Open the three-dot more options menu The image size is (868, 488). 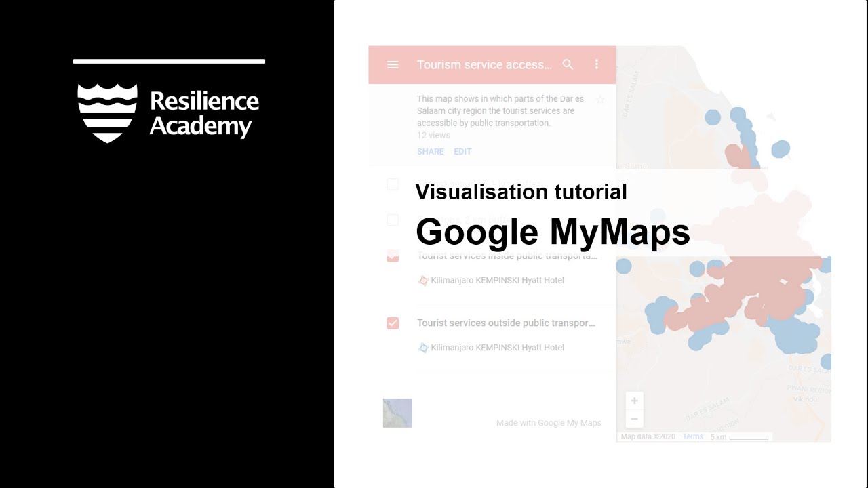(597, 64)
